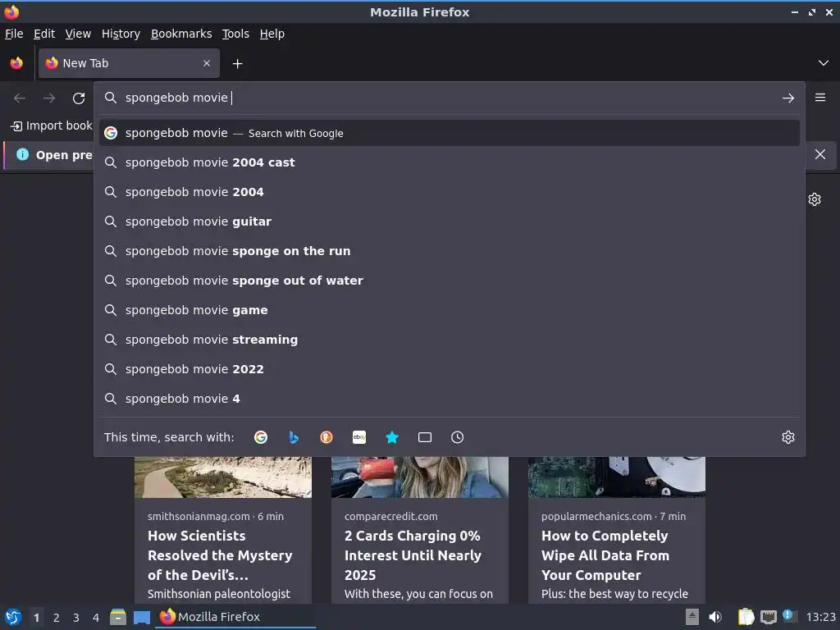Viewport: 840px width, 630px height.
Task: Open the History menu
Action: (x=121, y=34)
